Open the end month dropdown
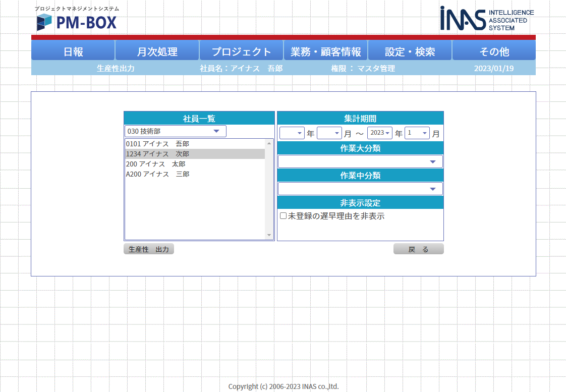Screen dimensions: 566x392 [x=417, y=133]
